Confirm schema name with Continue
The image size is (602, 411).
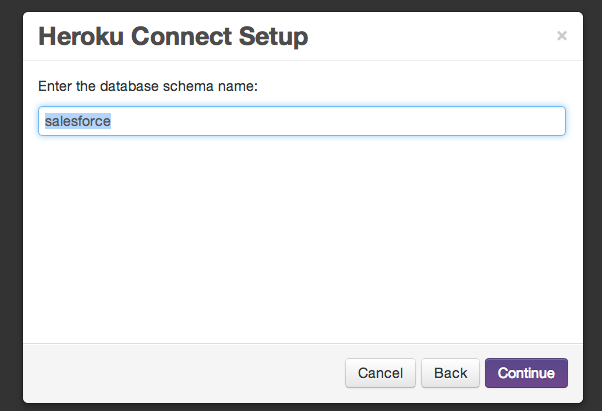pyautogui.click(x=526, y=373)
